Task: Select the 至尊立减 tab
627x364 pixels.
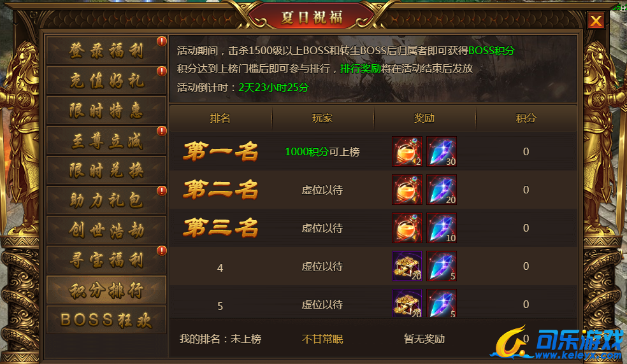Action: (106, 141)
